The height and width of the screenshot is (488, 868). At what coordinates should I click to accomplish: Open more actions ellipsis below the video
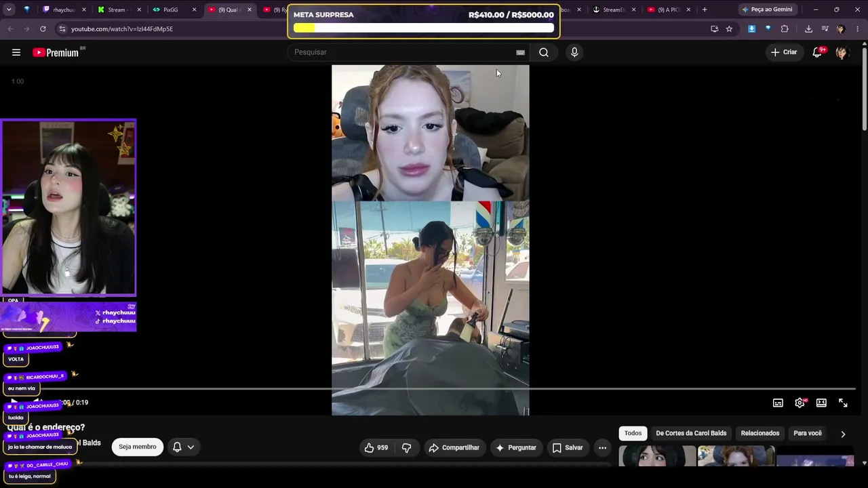602,447
